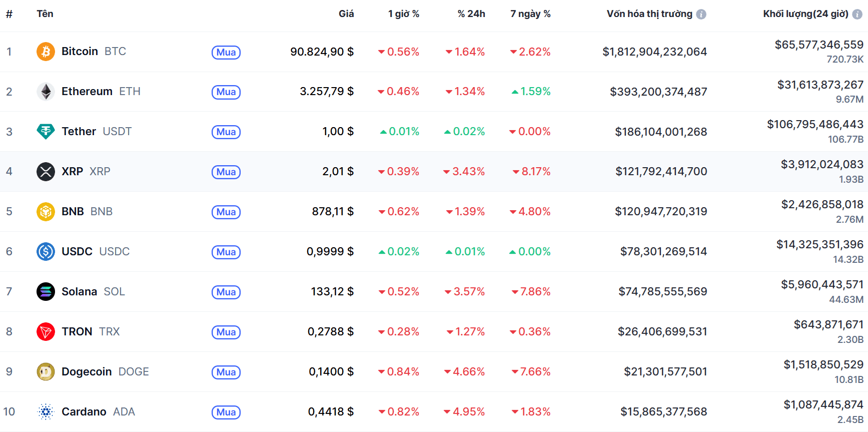Viewport: 868px width, 432px height.
Task: Click Bitcoin price 90.824,90 $
Action: [322, 52]
